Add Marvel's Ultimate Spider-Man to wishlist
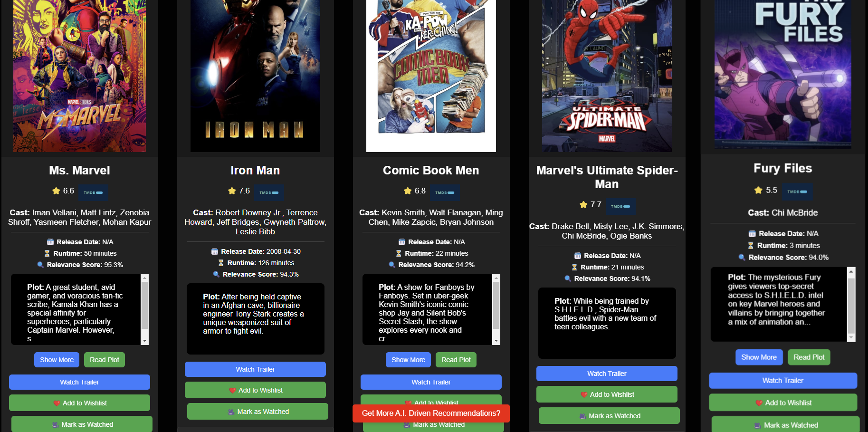Image resolution: width=868 pixels, height=432 pixels. click(607, 394)
